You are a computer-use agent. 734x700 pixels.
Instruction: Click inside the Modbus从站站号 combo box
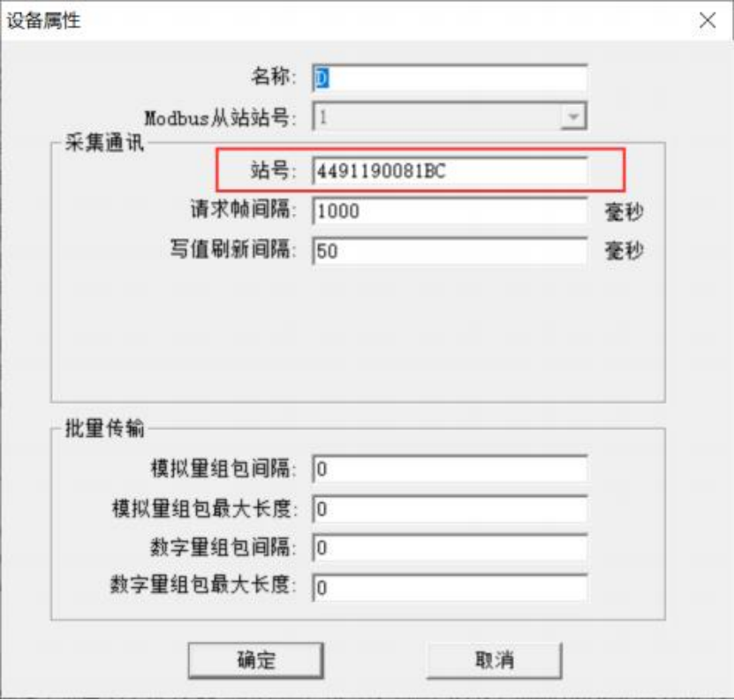pos(450,117)
